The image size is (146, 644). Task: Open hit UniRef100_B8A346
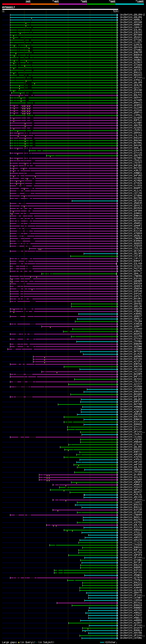pyautogui.click(x=131, y=140)
